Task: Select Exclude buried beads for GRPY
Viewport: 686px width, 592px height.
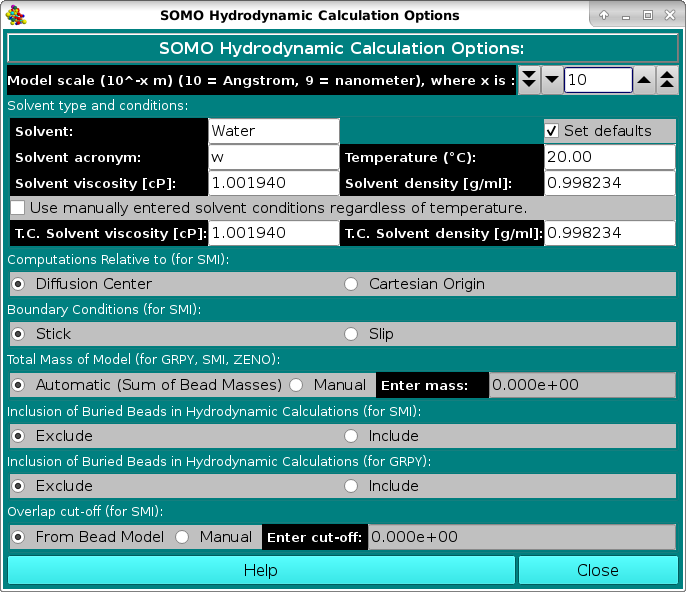Action: pos(18,486)
